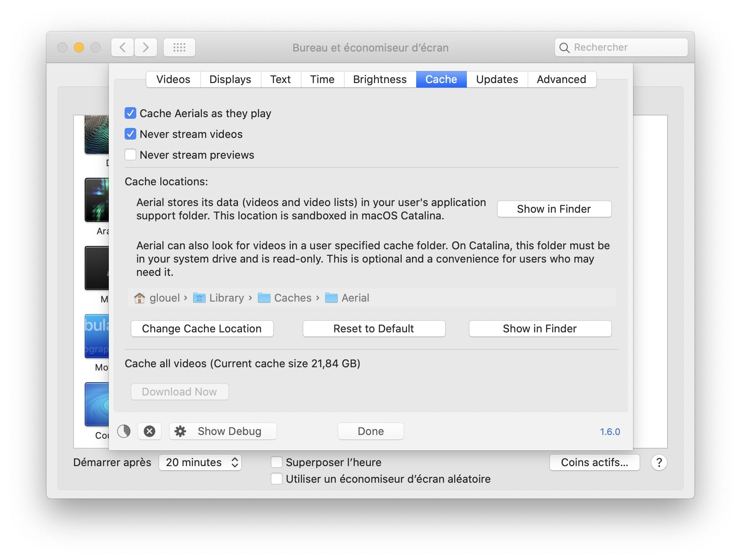741x560 pixels.
Task: Go to the Advanced tab
Action: pos(562,79)
